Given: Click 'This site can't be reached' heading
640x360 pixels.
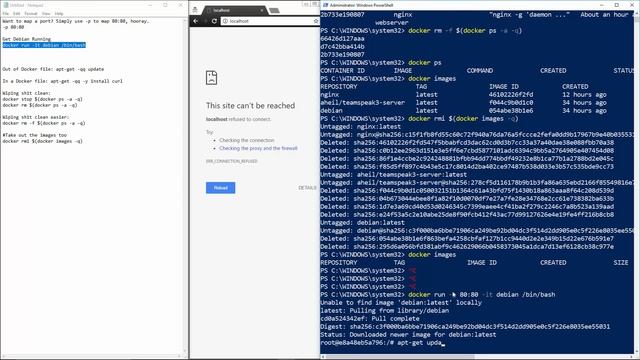Looking at the screenshot, I should point(250,105).
